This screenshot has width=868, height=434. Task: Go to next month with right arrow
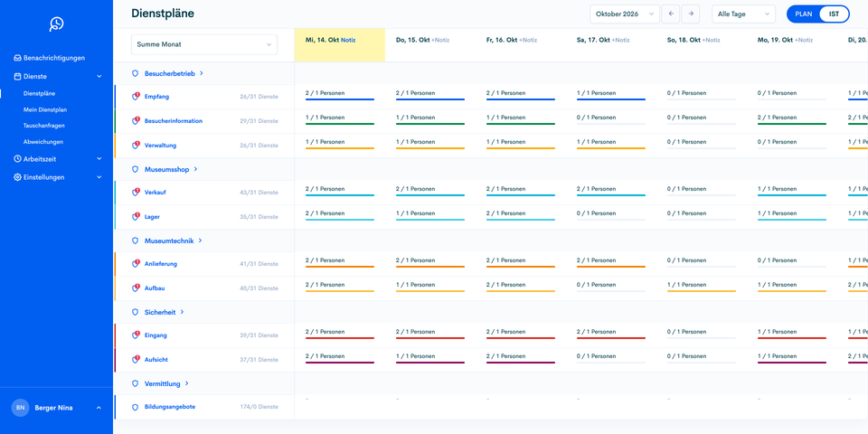click(690, 14)
